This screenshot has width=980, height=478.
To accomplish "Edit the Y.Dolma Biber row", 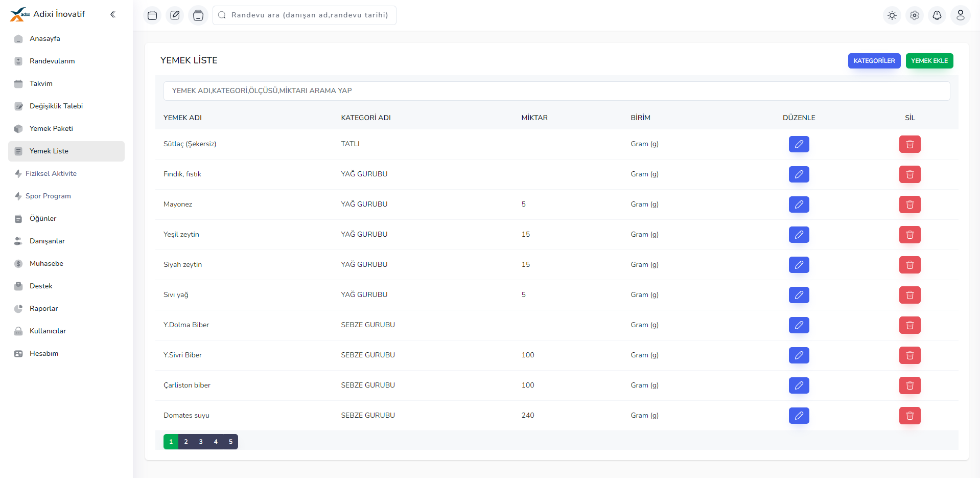I will (799, 325).
